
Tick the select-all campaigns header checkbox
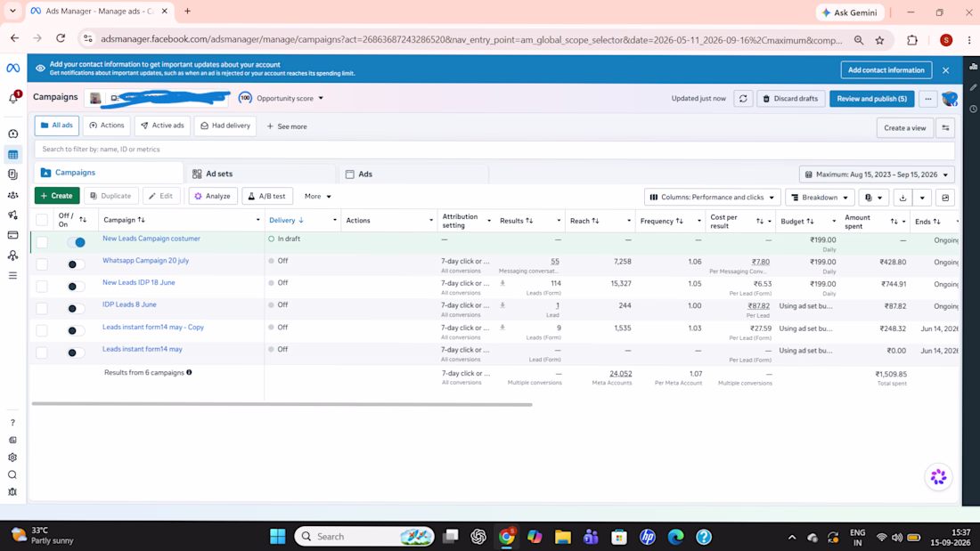[x=42, y=220]
